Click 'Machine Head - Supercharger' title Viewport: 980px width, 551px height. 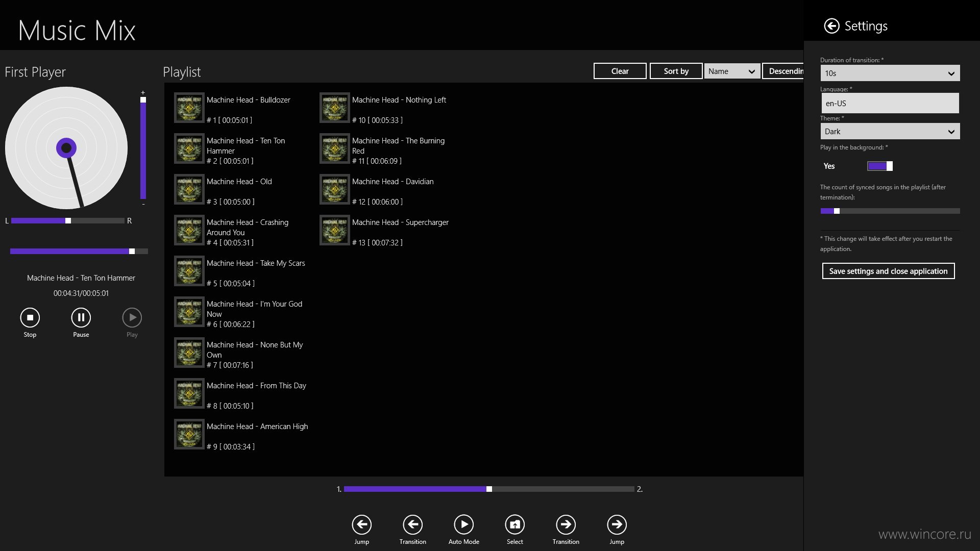pyautogui.click(x=401, y=222)
